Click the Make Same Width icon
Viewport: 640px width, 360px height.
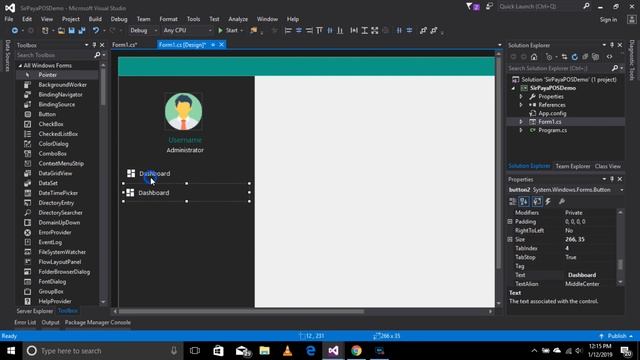[x=354, y=31]
